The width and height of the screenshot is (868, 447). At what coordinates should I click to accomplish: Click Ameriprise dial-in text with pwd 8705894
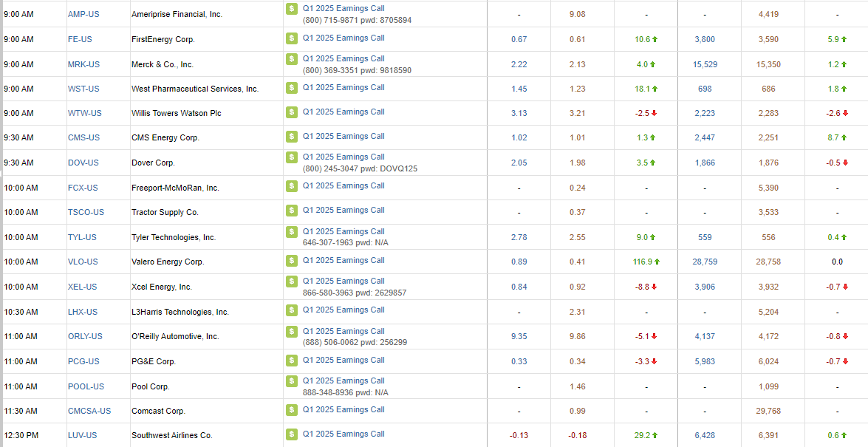(357, 20)
